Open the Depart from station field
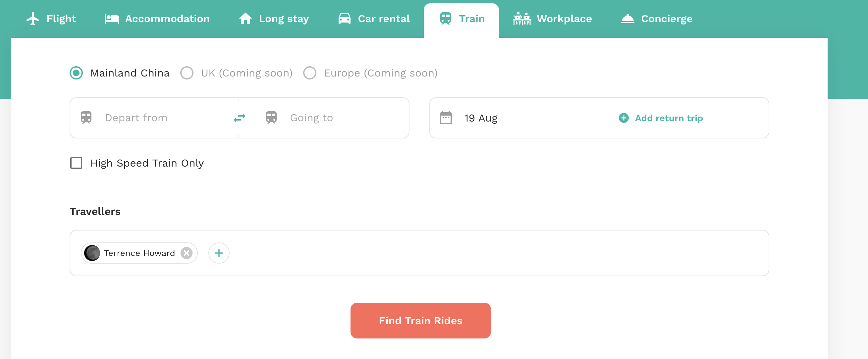The width and height of the screenshot is (868, 359). [154, 118]
